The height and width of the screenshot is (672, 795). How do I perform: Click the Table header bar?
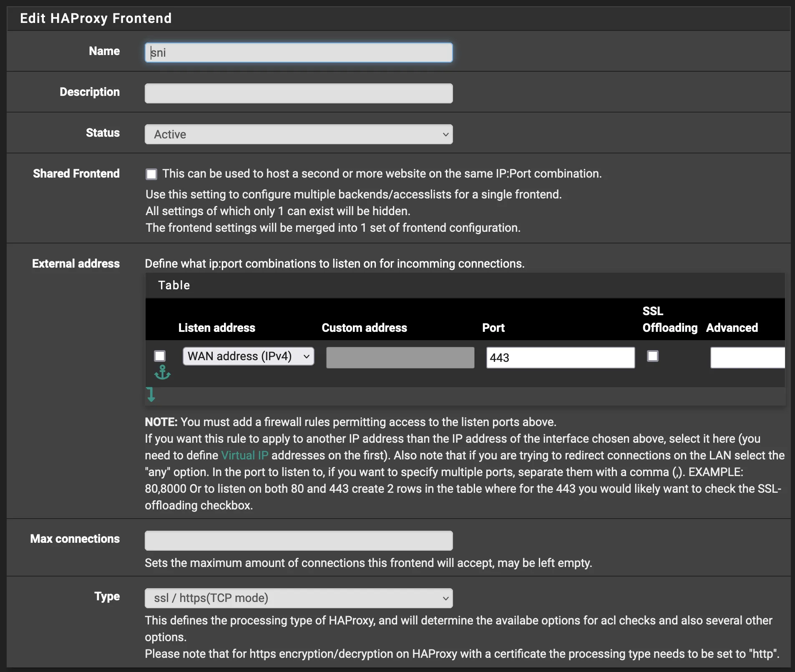point(174,285)
